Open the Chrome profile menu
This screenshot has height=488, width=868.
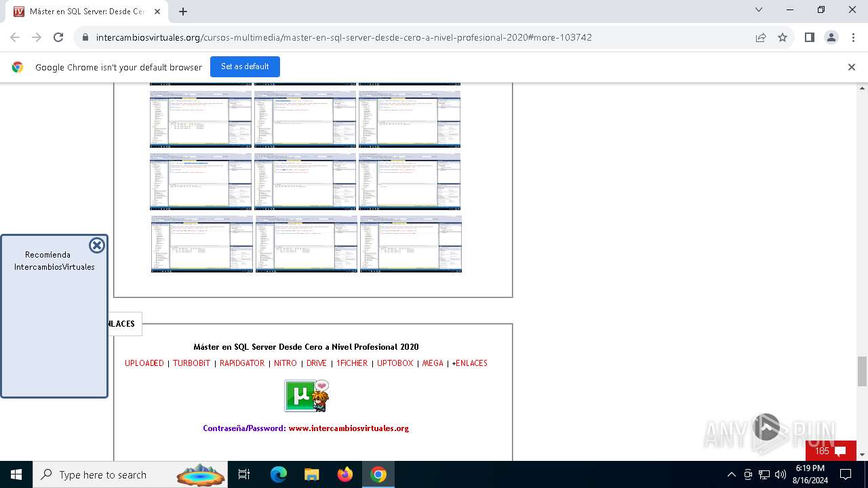pyautogui.click(x=831, y=37)
